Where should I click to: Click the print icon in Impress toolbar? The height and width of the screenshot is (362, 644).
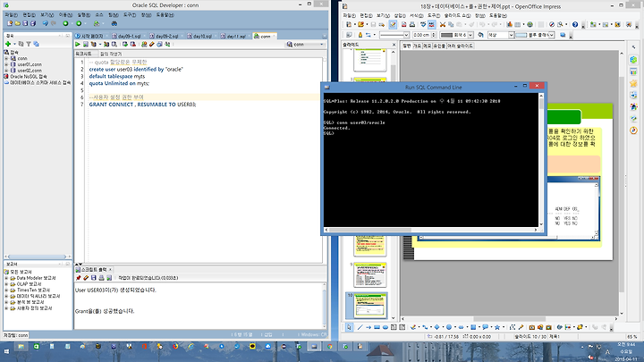(412, 25)
